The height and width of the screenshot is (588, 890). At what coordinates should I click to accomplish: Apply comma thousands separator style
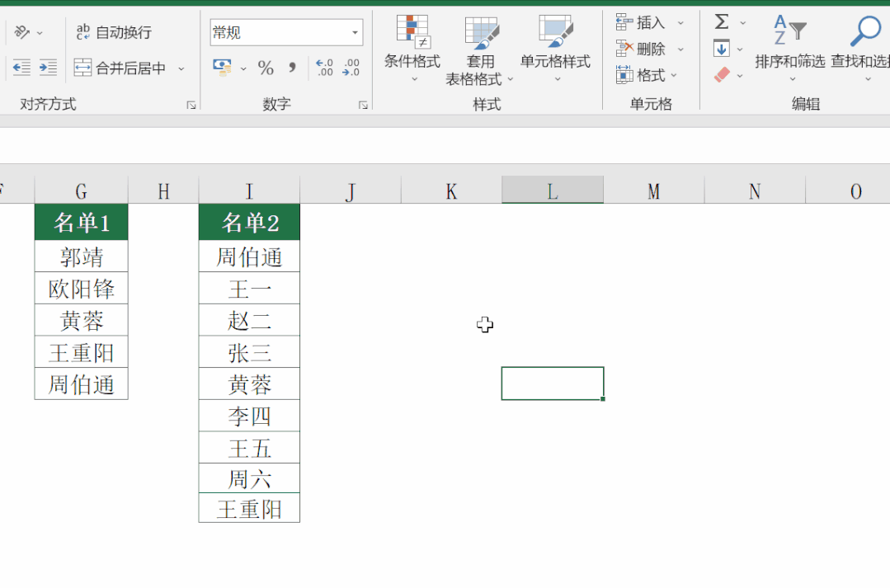[x=292, y=68]
